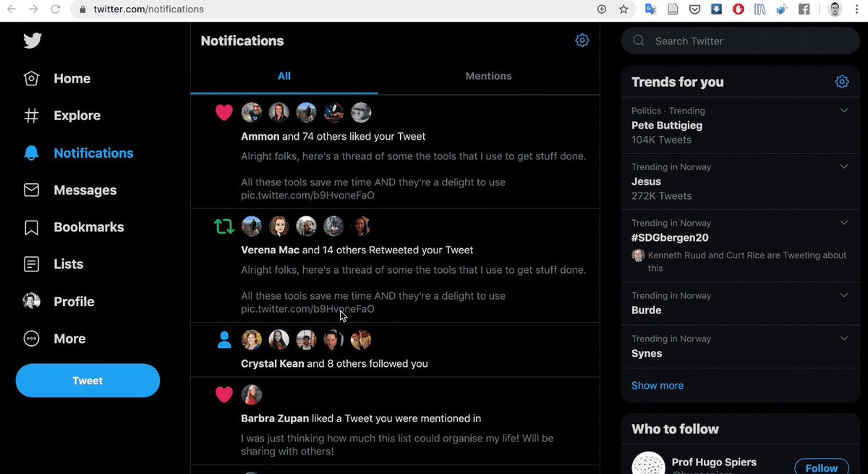Viewport: 868px width, 474px height.
Task: Open pic.twitter.com link in the Retweeted notification
Action: [x=307, y=309]
